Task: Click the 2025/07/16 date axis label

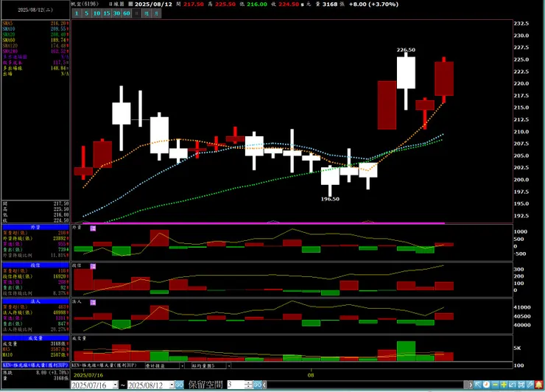Action: point(88,375)
